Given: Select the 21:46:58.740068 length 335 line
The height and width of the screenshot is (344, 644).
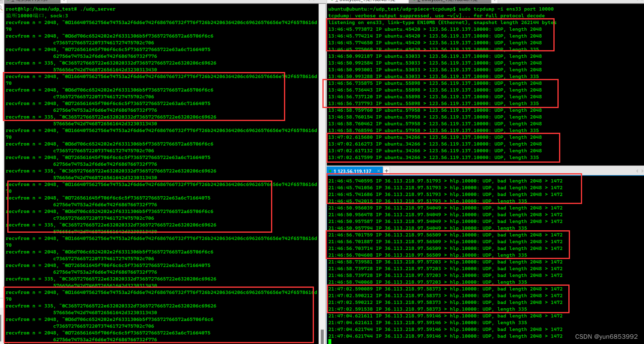Looking at the screenshot, I should 428,282.
